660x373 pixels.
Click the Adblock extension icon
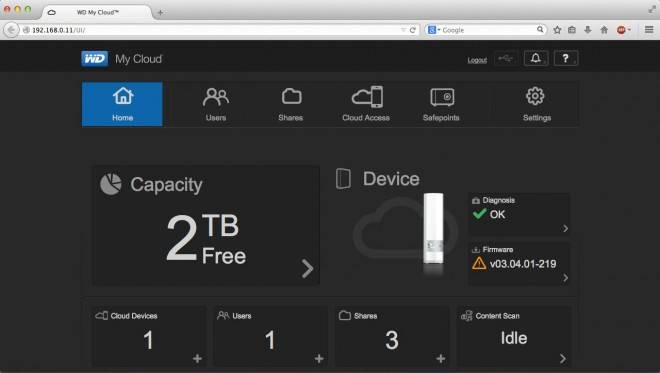click(x=621, y=30)
